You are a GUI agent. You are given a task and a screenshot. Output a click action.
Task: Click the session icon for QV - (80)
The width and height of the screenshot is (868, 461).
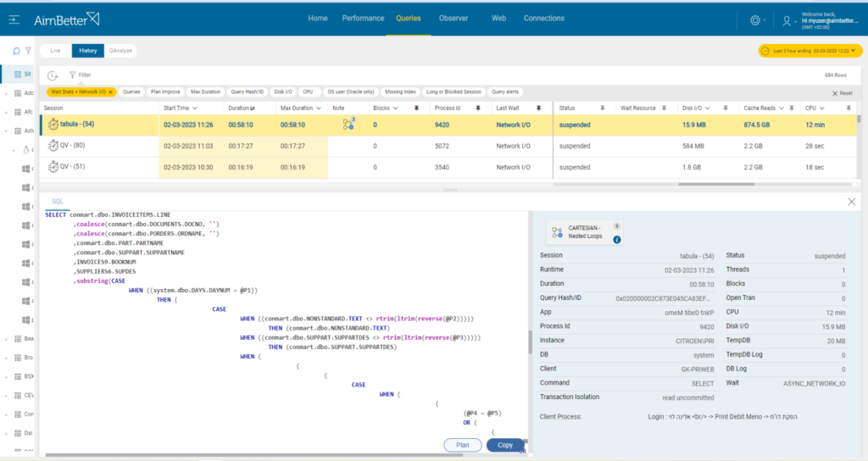(53, 146)
